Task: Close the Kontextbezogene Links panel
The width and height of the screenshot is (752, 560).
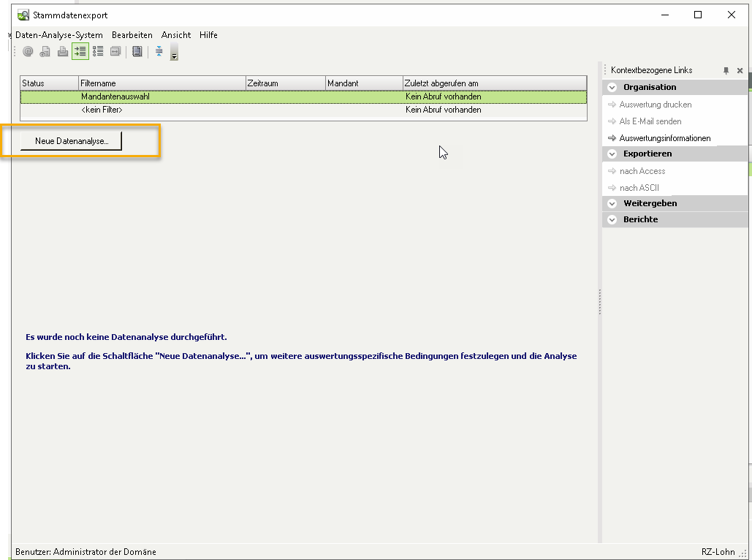Action: point(740,71)
